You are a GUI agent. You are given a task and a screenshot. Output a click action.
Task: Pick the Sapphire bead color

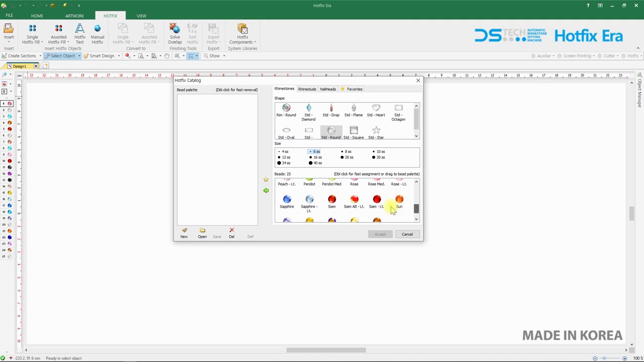click(x=287, y=202)
